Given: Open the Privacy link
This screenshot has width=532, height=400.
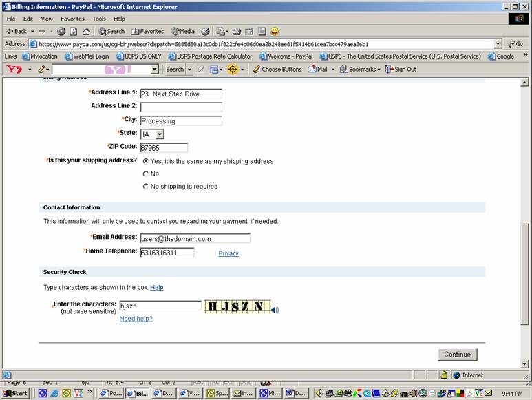Looking at the screenshot, I should click(x=228, y=253).
